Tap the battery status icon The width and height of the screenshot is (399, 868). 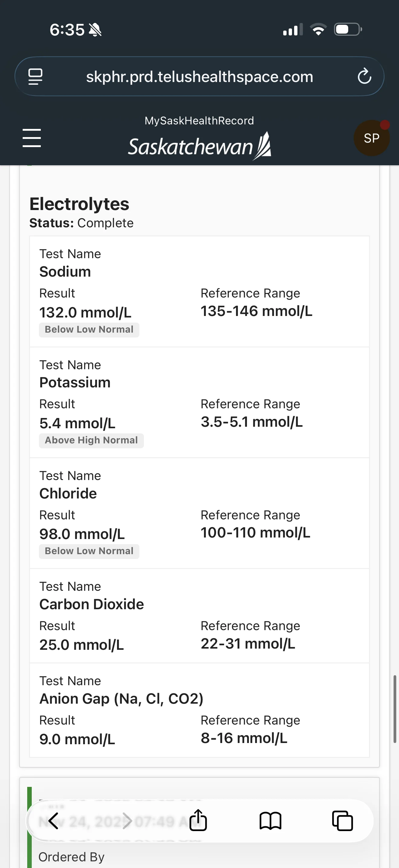[348, 29]
